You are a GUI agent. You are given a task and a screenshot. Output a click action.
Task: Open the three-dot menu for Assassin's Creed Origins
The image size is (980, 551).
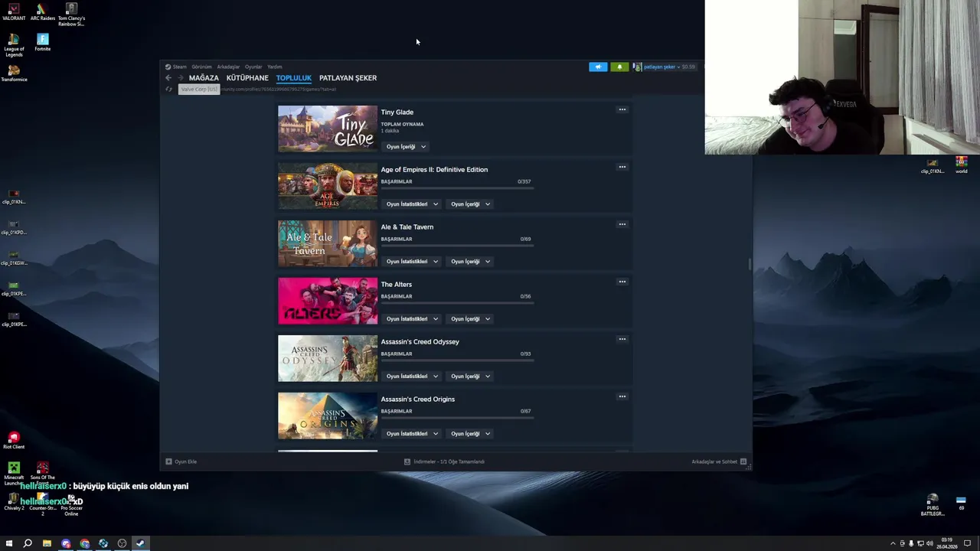click(x=622, y=396)
